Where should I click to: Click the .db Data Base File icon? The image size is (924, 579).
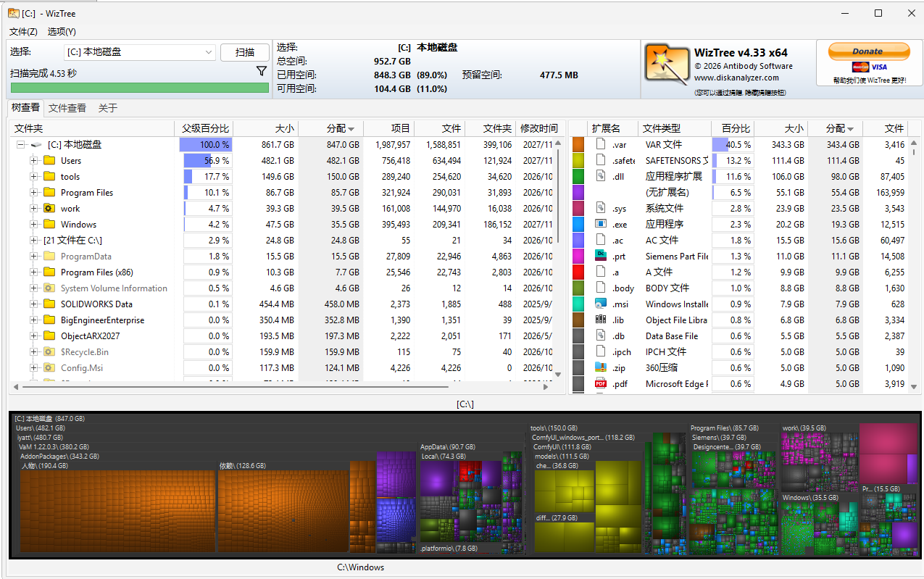[600, 335]
